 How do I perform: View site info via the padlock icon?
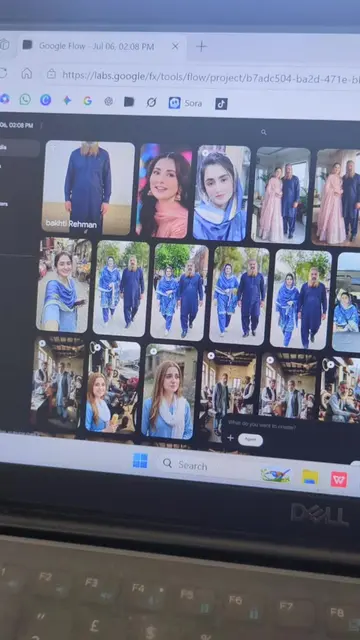coord(51,74)
